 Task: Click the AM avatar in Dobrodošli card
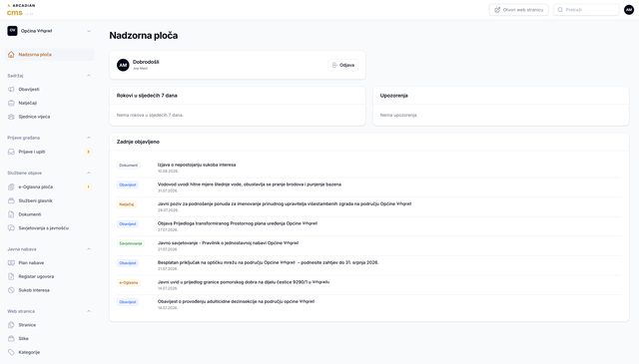point(123,65)
